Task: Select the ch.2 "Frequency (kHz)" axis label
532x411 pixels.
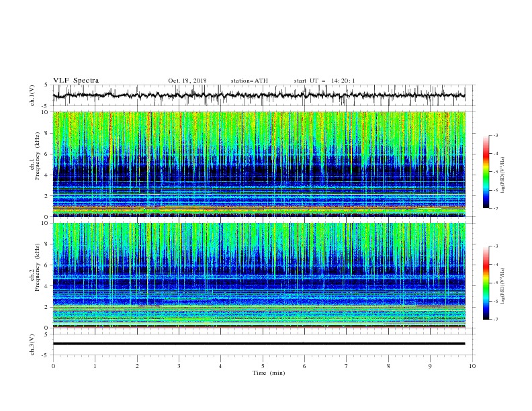Action: (x=38, y=267)
